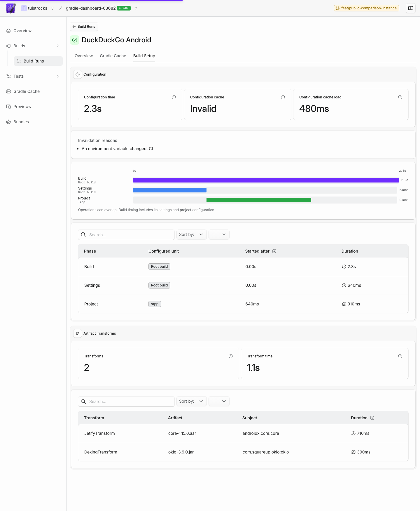Screen dimensions: 420x511
Task: Open the transforms Sort by dropdown
Action: coord(191,401)
